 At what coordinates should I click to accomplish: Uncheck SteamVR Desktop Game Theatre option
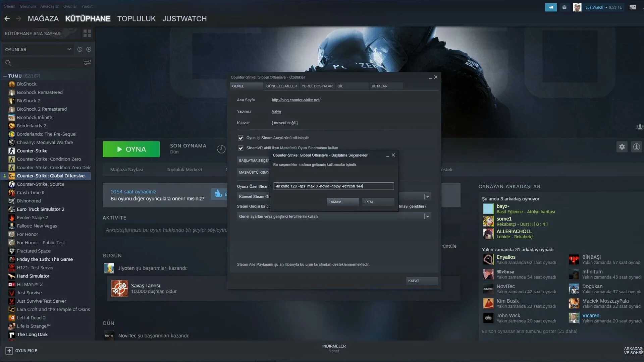pyautogui.click(x=240, y=148)
